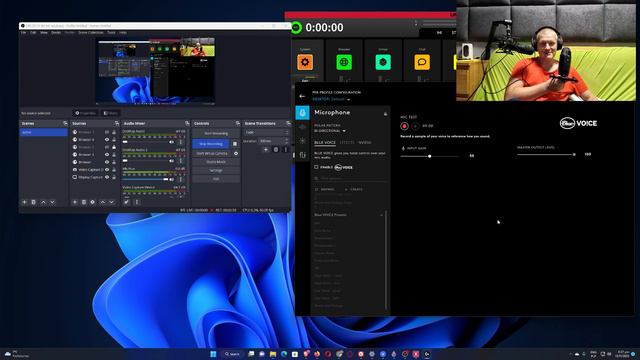This screenshot has height=360, width=640.
Task: Collapse the Blue VOICE Presets section
Action: pyautogui.click(x=382, y=215)
